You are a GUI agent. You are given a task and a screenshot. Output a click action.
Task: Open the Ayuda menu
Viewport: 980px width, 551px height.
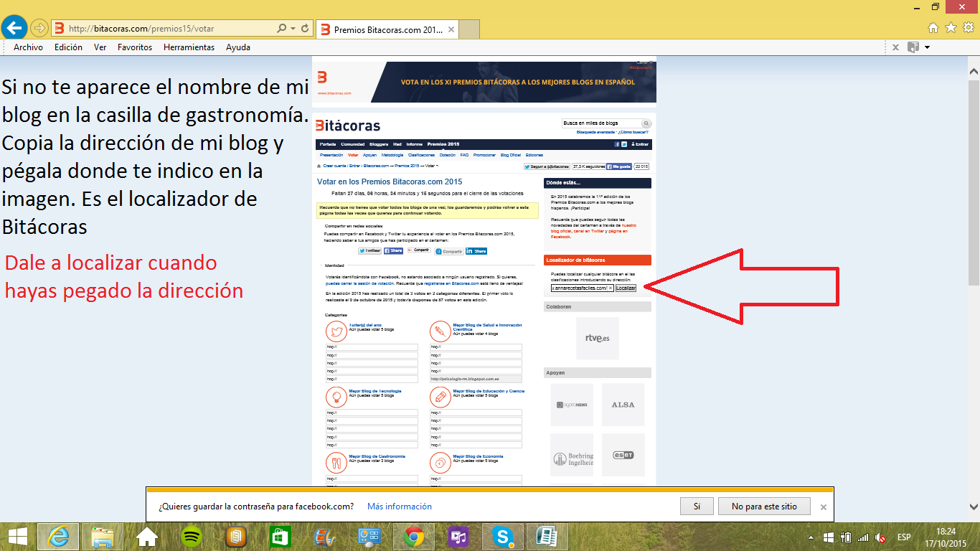click(238, 47)
